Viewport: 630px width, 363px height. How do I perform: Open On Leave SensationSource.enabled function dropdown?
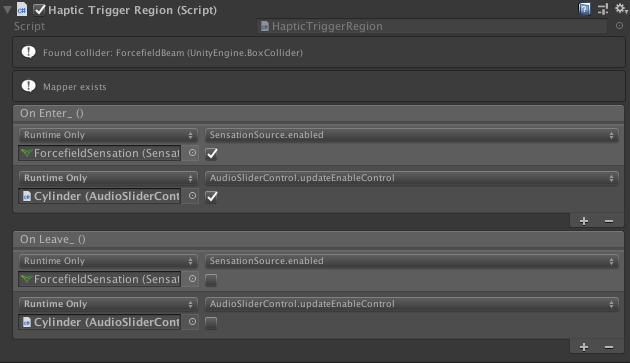[411, 261]
